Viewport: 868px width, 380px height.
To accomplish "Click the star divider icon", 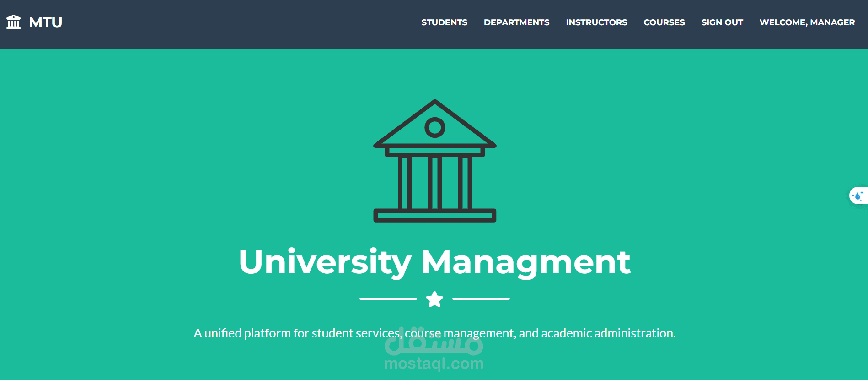I will point(434,299).
